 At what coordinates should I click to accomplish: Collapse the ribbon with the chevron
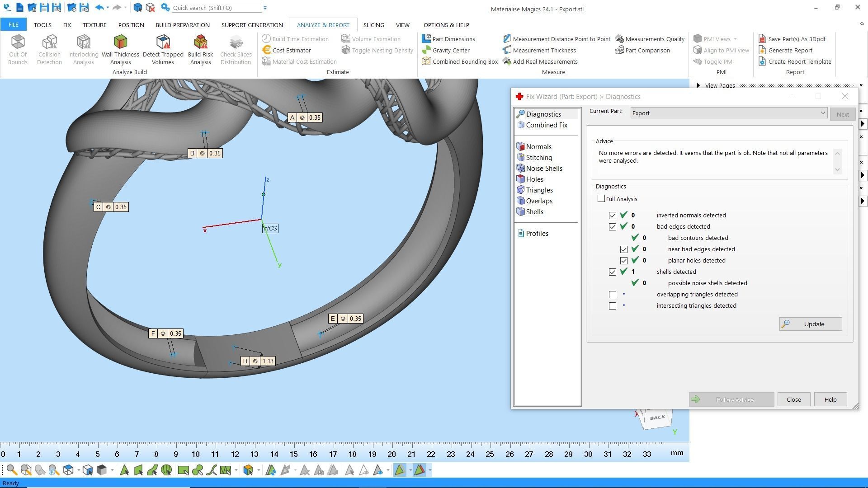861,24
